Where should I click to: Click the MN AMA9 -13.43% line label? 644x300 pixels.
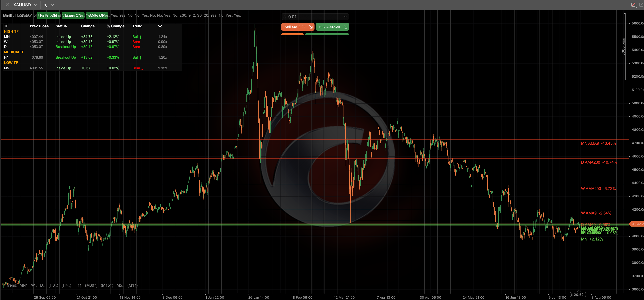(x=598, y=143)
